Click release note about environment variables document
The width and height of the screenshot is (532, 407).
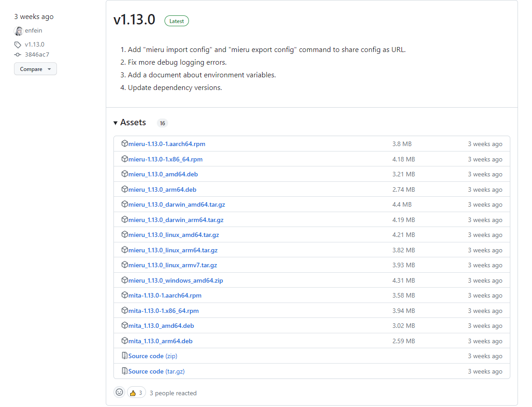[x=202, y=75]
